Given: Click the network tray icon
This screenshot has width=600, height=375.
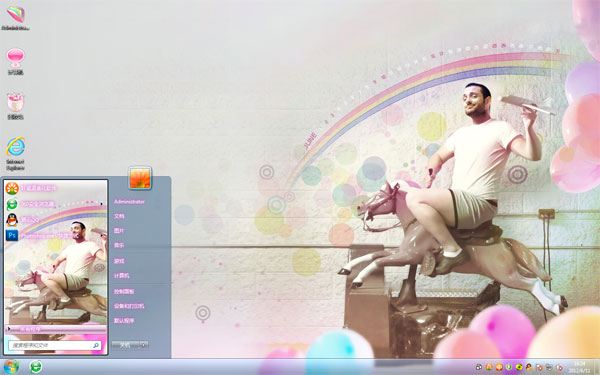Looking at the screenshot, I should (549, 367).
